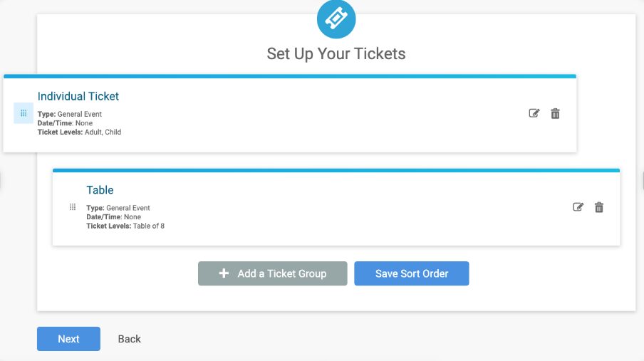Save the sort order
This screenshot has height=361, width=644.
[412, 273]
